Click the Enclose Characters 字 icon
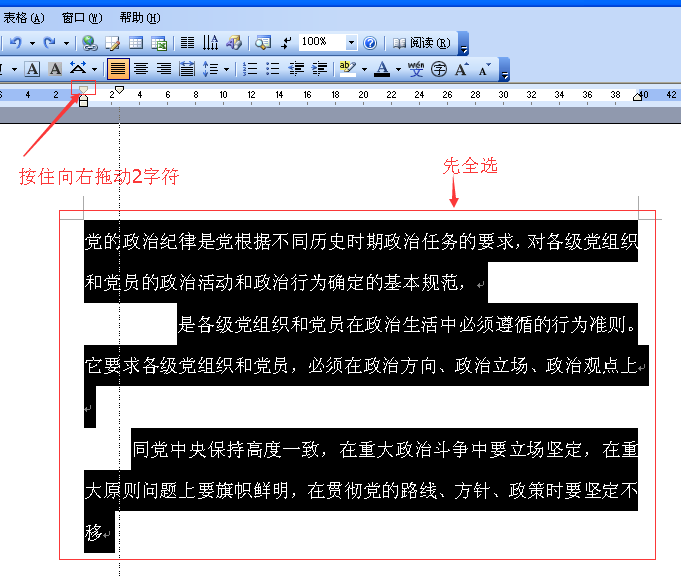 click(439, 69)
